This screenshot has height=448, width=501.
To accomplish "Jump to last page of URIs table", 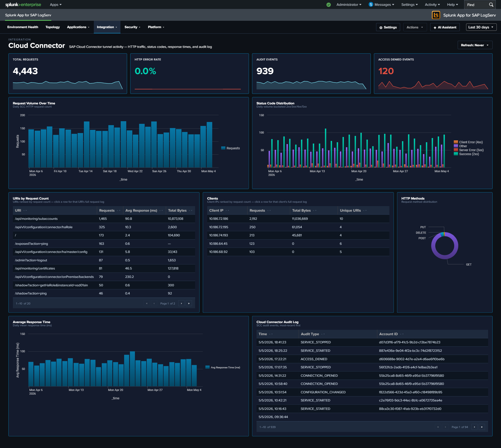I will pyautogui.click(x=189, y=303).
